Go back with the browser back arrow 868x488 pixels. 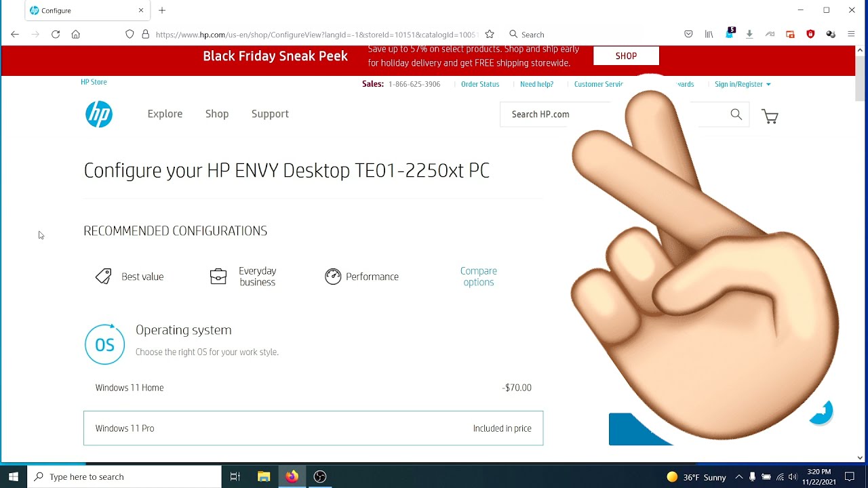click(15, 34)
